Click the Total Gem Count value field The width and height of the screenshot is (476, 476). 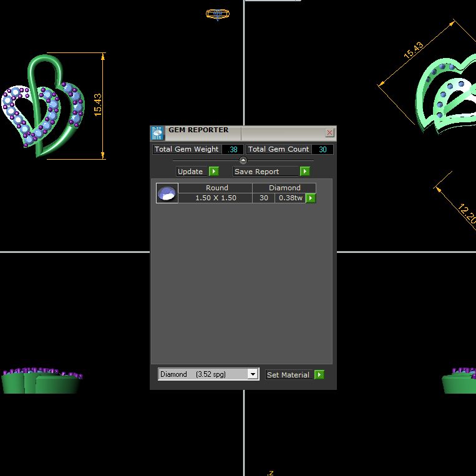click(x=322, y=150)
